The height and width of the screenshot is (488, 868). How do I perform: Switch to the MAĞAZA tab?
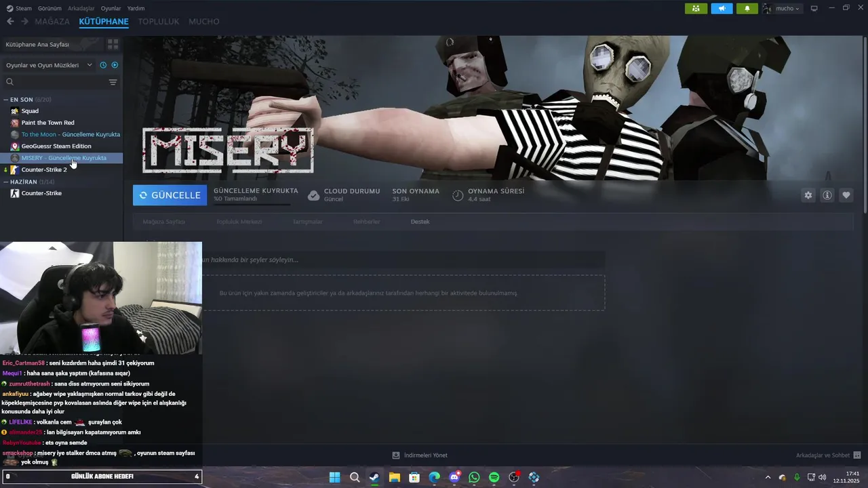point(52,22)
